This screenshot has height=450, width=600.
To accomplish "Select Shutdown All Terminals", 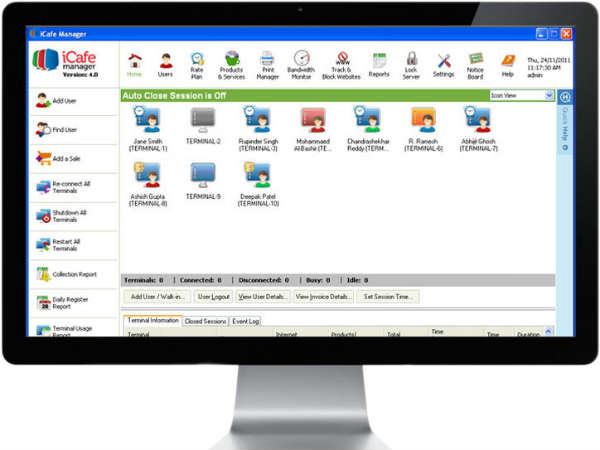I will [x=74, y=216].
